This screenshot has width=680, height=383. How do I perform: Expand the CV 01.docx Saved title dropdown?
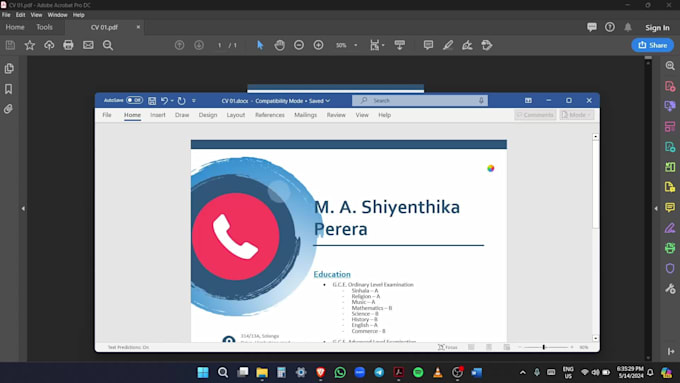tap(328, 101)
